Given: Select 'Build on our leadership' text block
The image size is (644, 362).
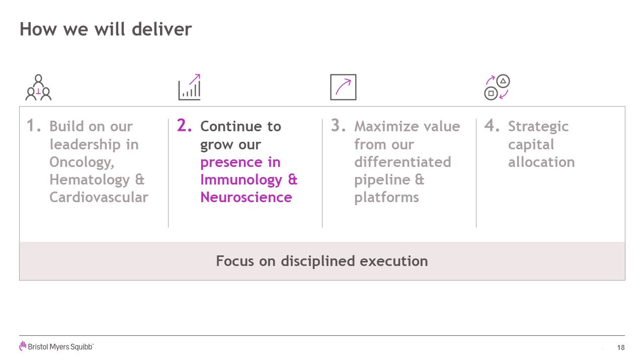Looking at the screenshot, I should tap(99, 161).
